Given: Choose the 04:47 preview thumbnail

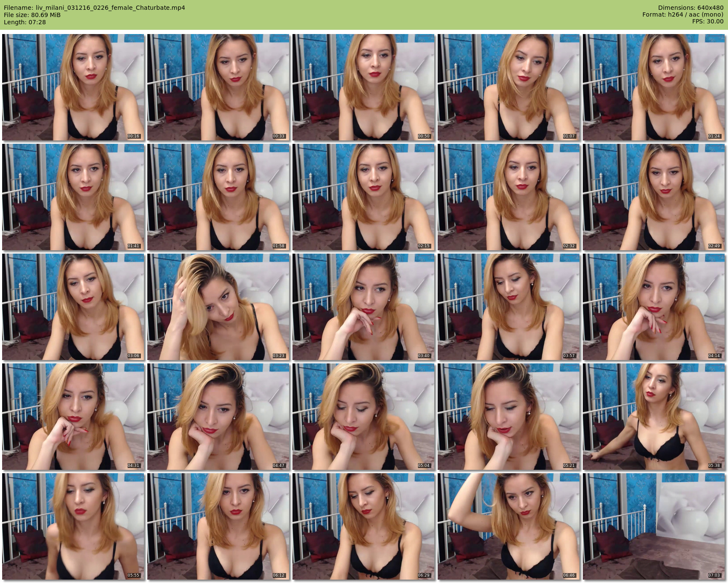Looking at the screenshot, I should [x=218, y=417].
